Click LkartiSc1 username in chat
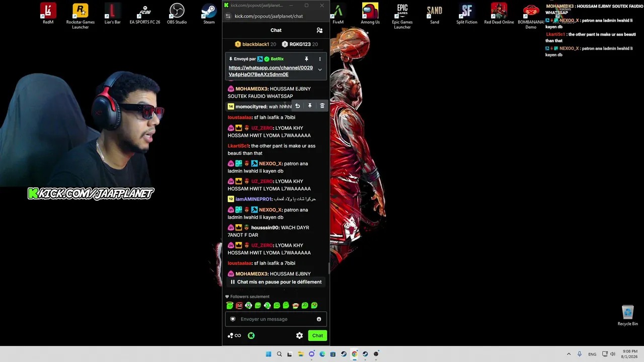The width and height of the screenshot is (644, 362). 238,146
